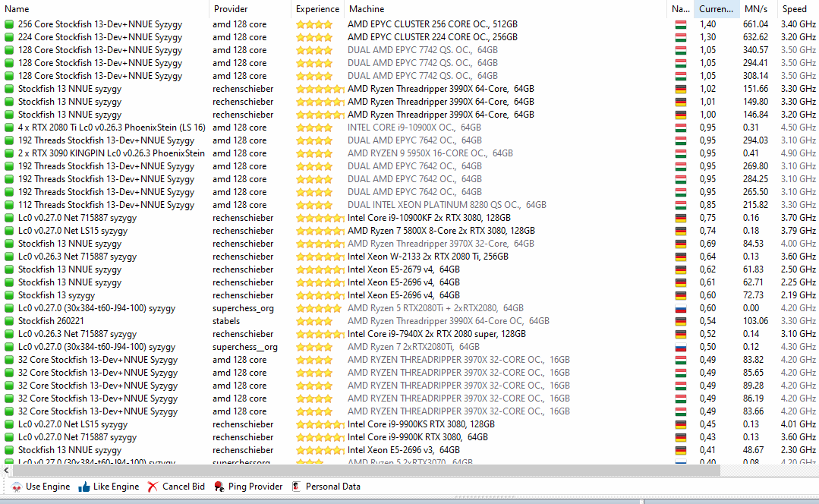
Task: Click the Cancel Bid red X button
Action: point(176,487)
